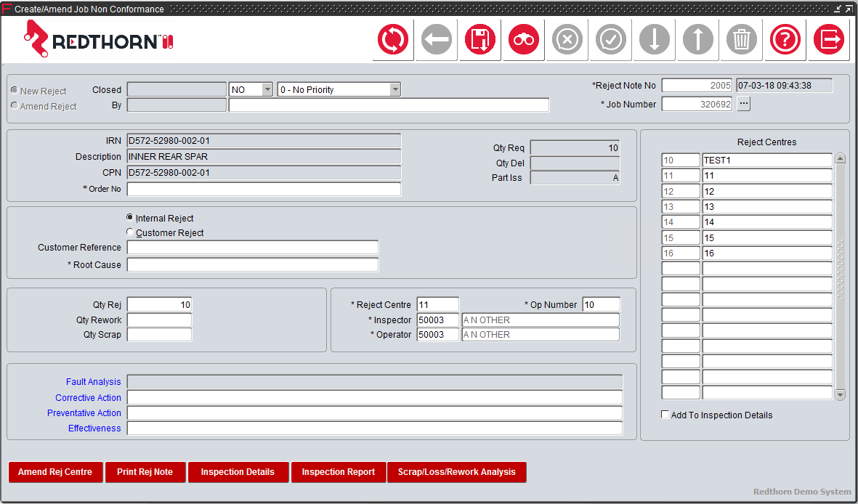The image size is (858, 504).
Task: Select the trash delete icon
Action: 741,40
